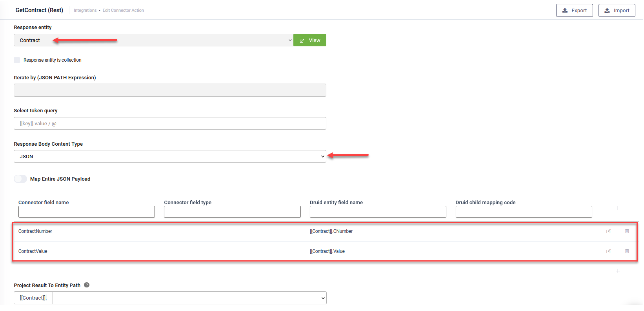Delete the ContractValue mapping row

[627, 251]
